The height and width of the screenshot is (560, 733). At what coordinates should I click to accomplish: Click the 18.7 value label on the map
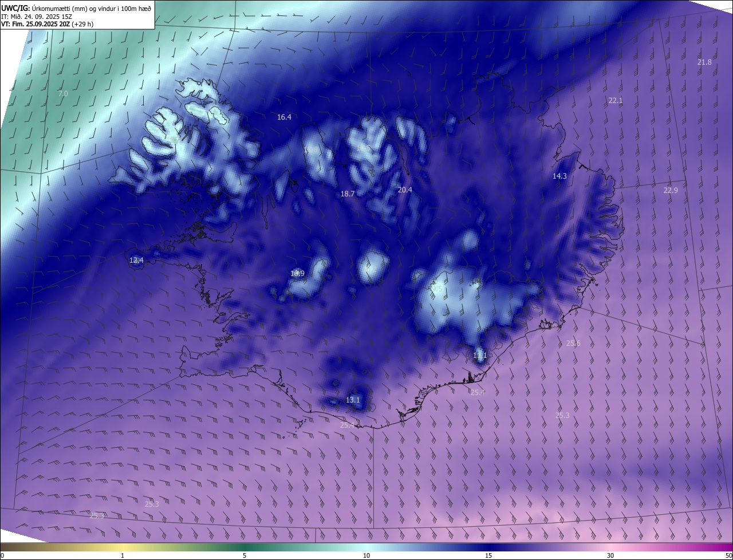tap(348, 194)
